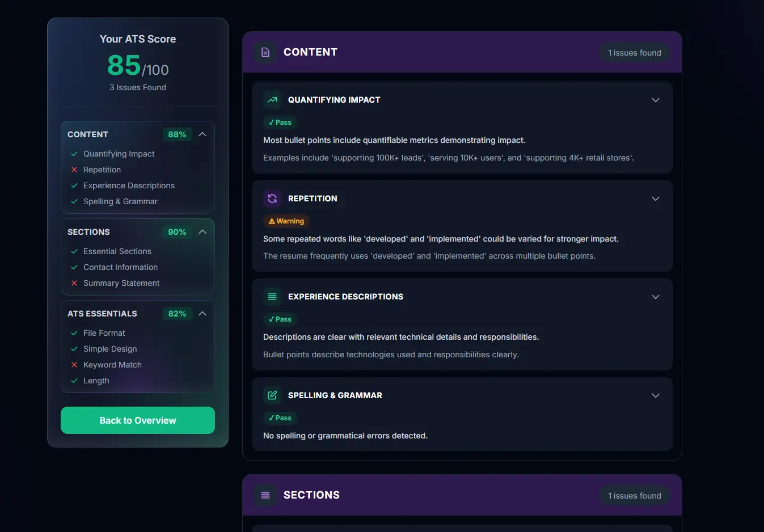Toggle the check next to Quantifying Impact
The height and width of the screenshot is (532, 764).
click(x=74, y=154)
